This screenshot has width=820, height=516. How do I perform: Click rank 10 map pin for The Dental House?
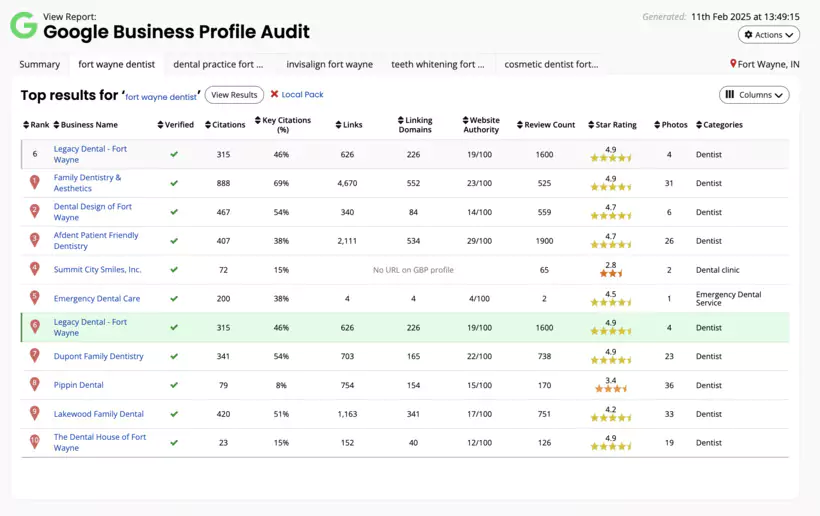[x=35, y=442]
